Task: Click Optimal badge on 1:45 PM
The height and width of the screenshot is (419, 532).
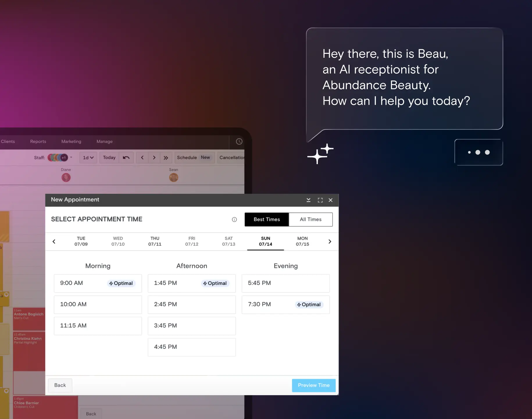Action: [215, 283]
